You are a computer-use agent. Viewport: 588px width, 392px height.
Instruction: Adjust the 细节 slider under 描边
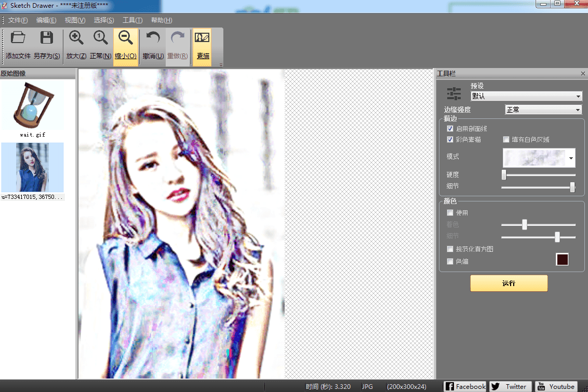(x=572, y=187)
